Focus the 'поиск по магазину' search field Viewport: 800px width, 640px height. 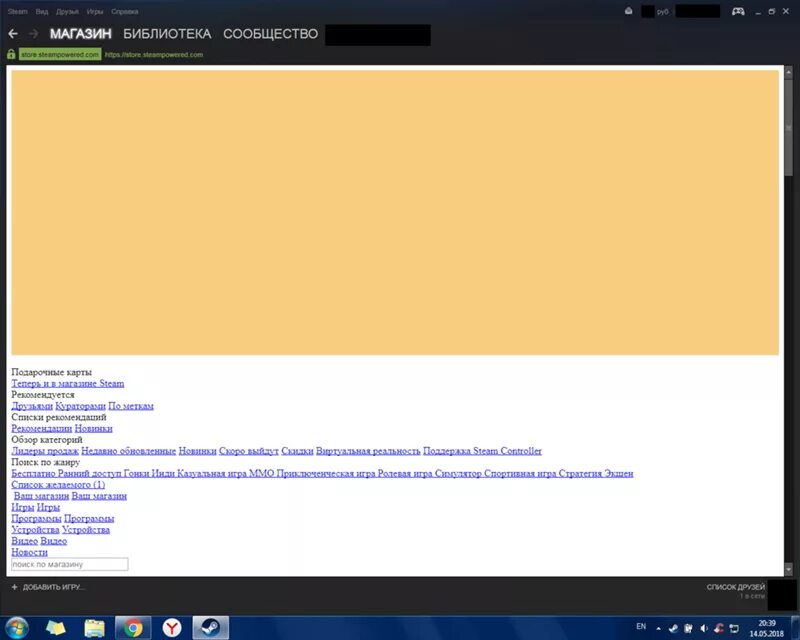point(69,564)
